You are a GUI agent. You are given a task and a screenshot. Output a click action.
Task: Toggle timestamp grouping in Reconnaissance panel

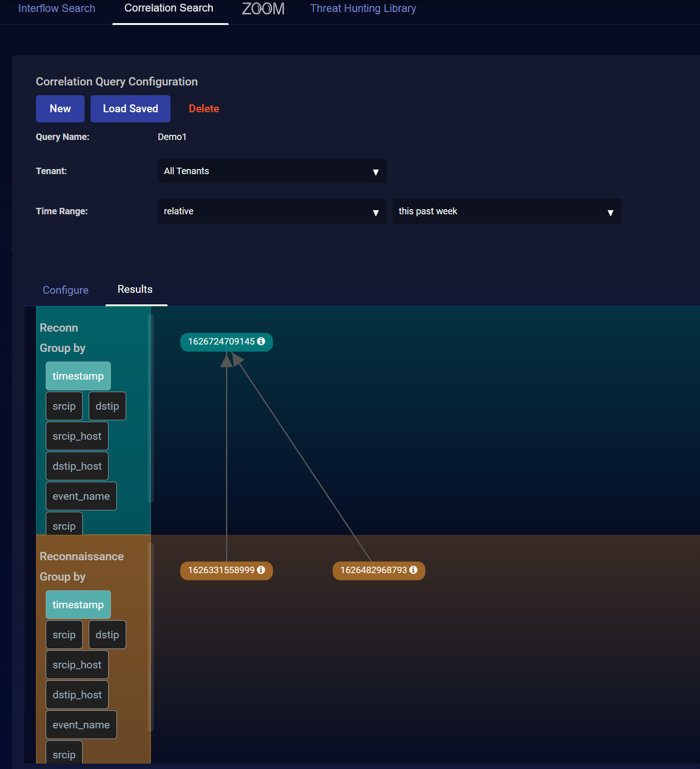[x=78, y=605]
